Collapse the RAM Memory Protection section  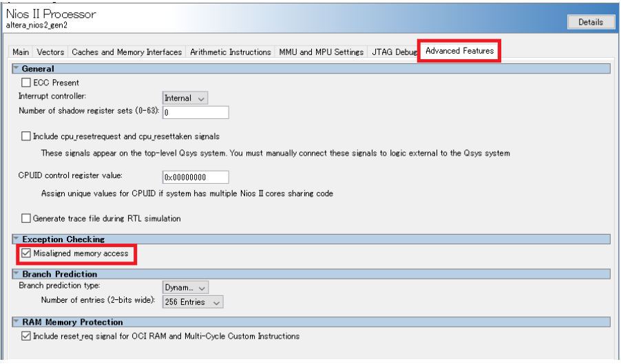(17, 321)
